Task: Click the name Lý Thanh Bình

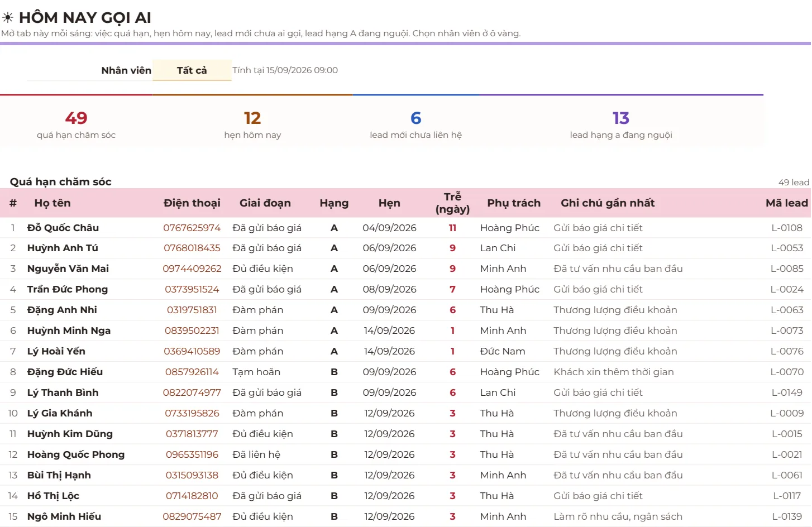Action: (63, 392)
